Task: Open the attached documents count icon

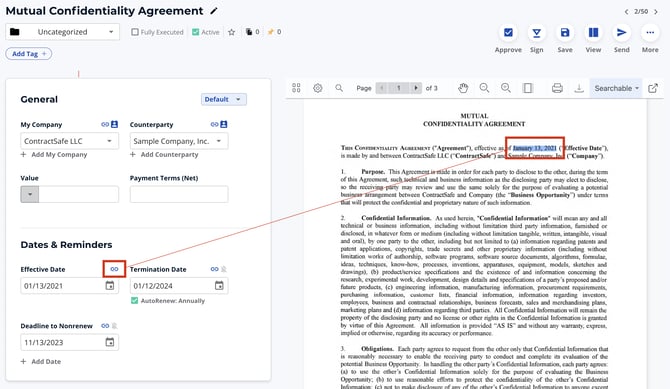Action: 249,32
